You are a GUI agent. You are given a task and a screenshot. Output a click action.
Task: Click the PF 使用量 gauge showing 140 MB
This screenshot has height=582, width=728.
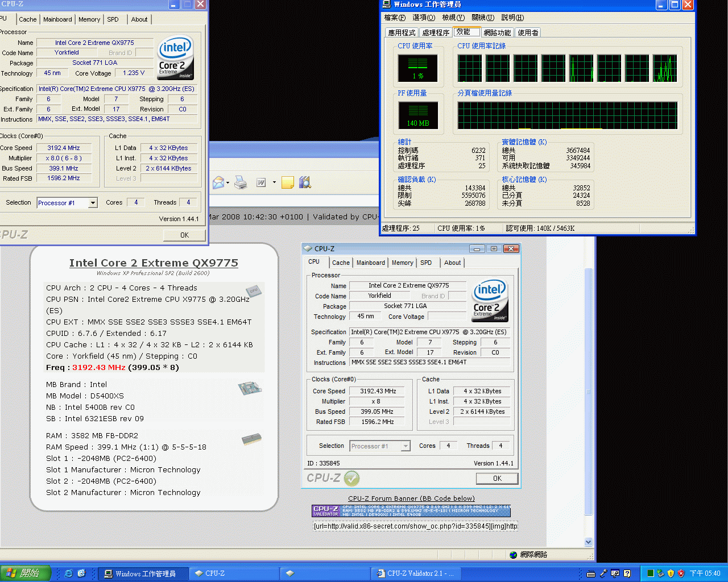(418, 115)
